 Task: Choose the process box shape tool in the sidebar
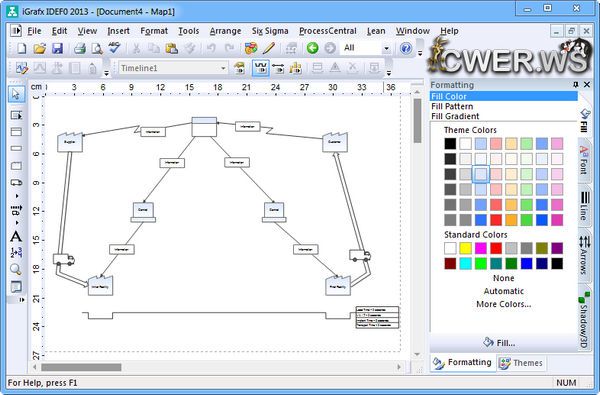pos(16,132)
